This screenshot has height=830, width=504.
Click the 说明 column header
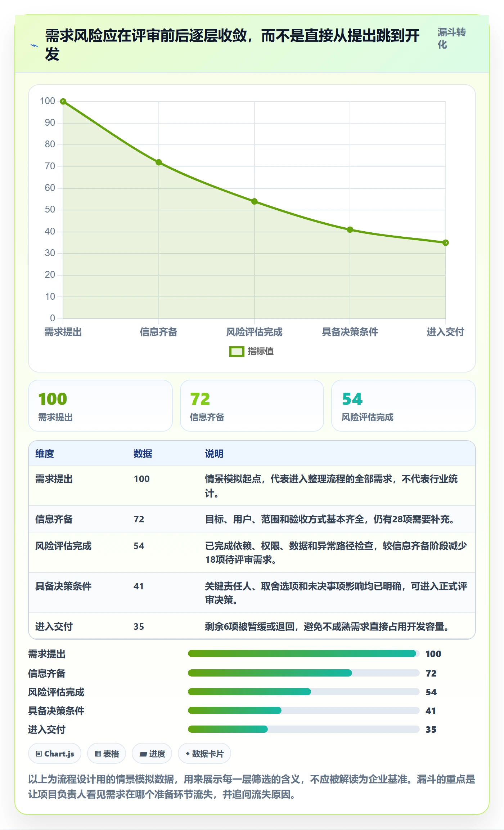point(214,454)
